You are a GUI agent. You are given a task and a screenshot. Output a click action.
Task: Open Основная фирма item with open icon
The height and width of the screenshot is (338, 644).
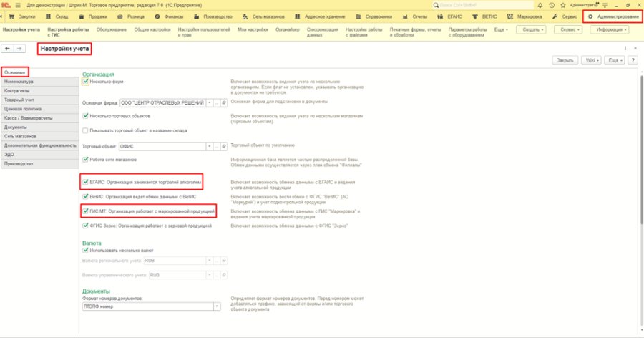tap(224, 103)
